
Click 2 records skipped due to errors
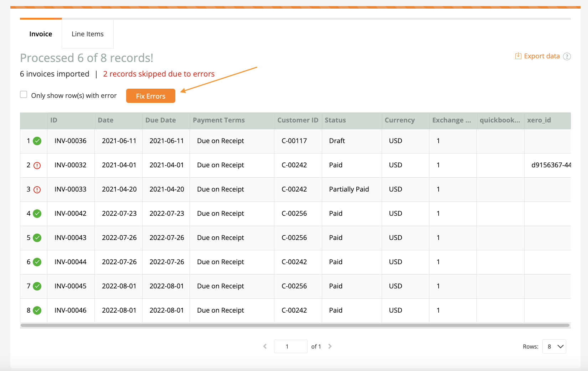click(x=159, y=74)
